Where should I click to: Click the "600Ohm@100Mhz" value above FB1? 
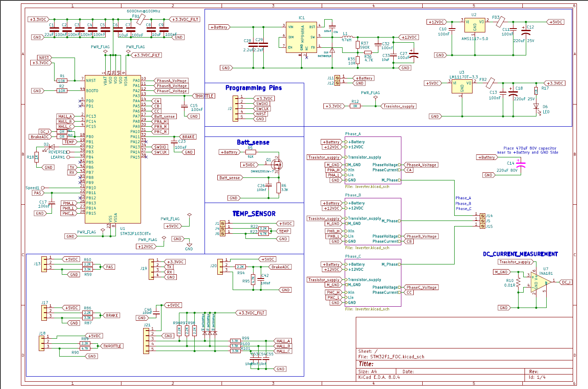144,11
